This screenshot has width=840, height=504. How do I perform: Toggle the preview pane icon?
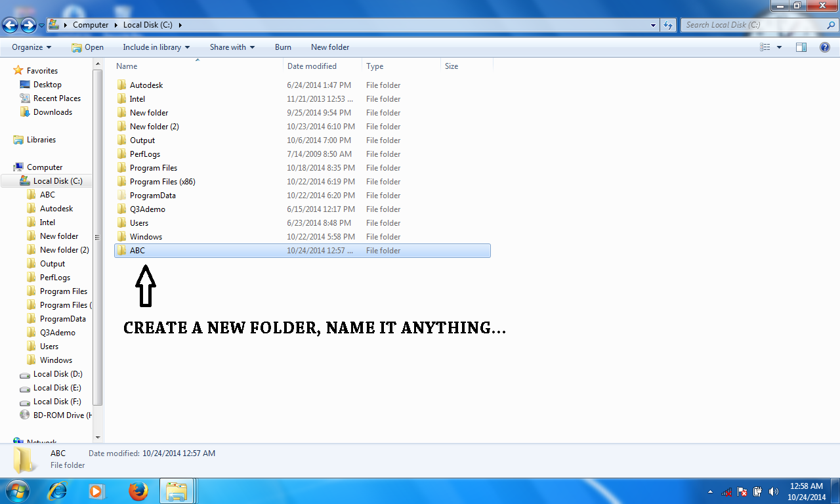pyautogui.click(x=801, y=47)
